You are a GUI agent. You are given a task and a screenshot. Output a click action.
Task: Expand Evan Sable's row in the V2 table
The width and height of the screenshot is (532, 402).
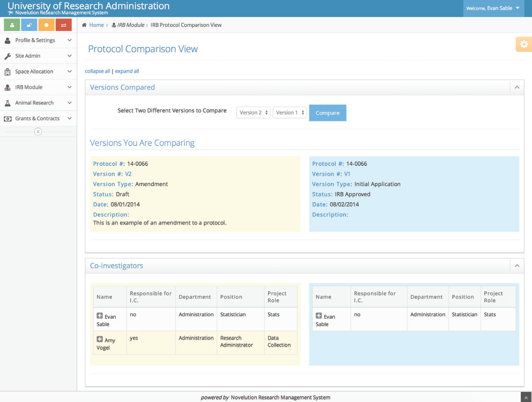(100, 316)
